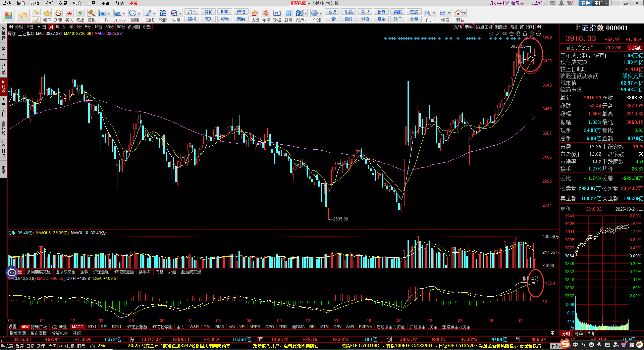Switch chart period to 60分
The image size is (644, 350).
(x=121, y=27)
